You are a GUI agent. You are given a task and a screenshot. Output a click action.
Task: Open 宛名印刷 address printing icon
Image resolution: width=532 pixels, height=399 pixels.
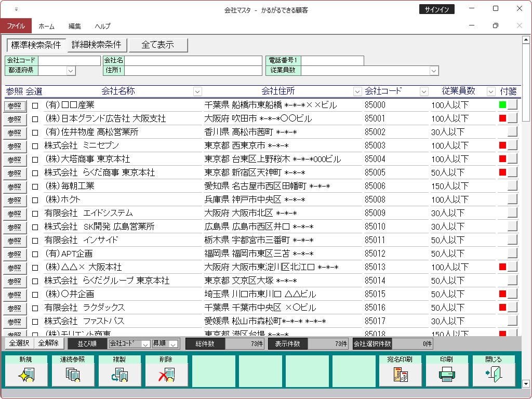pos(400,375)
